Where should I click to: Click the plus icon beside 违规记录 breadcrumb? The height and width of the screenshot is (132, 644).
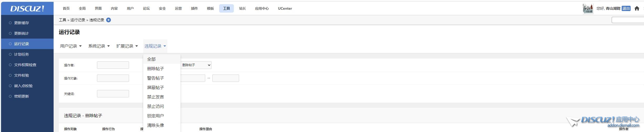109,20
